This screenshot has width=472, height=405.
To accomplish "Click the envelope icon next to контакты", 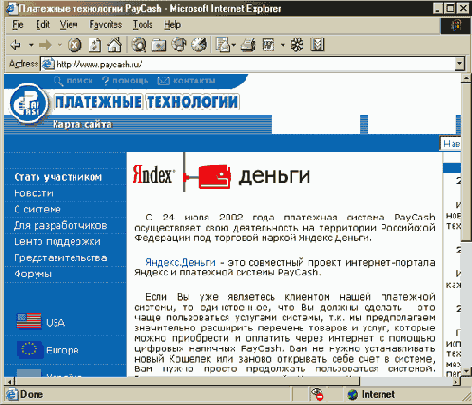I will point(163,81).
